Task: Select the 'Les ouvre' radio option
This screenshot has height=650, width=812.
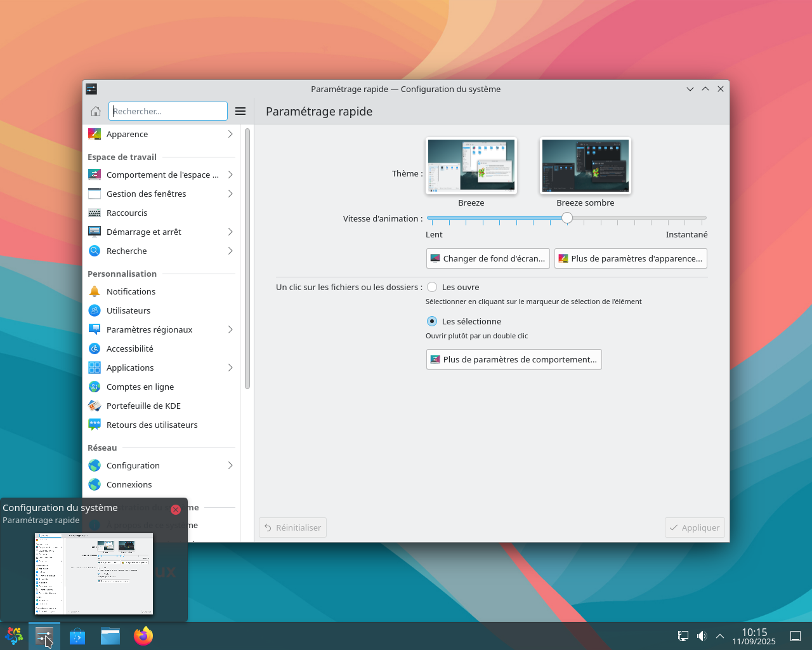Action: (x=432, y=287)
